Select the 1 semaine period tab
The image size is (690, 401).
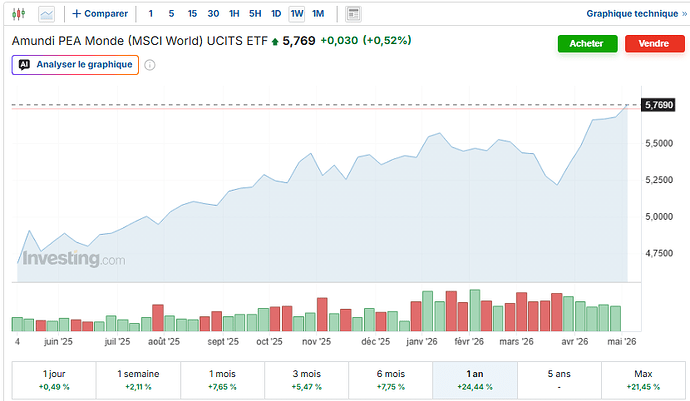(138, 380)
